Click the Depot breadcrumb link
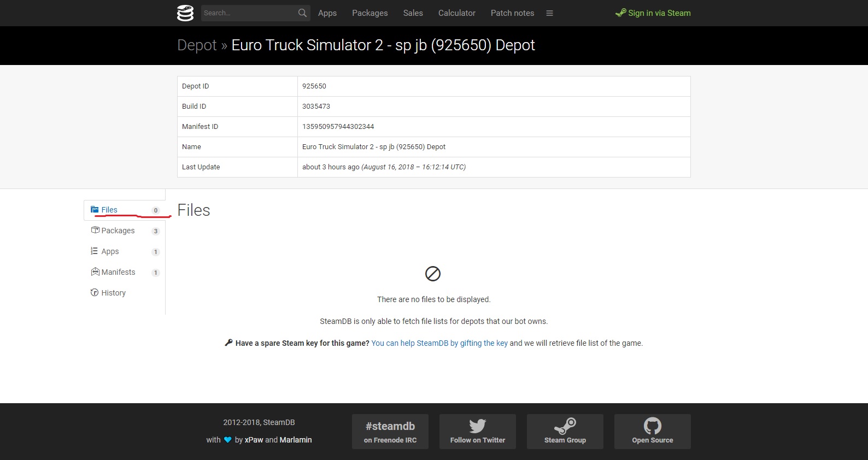Image resolution: width=868 pixels, height=460 pixels. point(197,45)
